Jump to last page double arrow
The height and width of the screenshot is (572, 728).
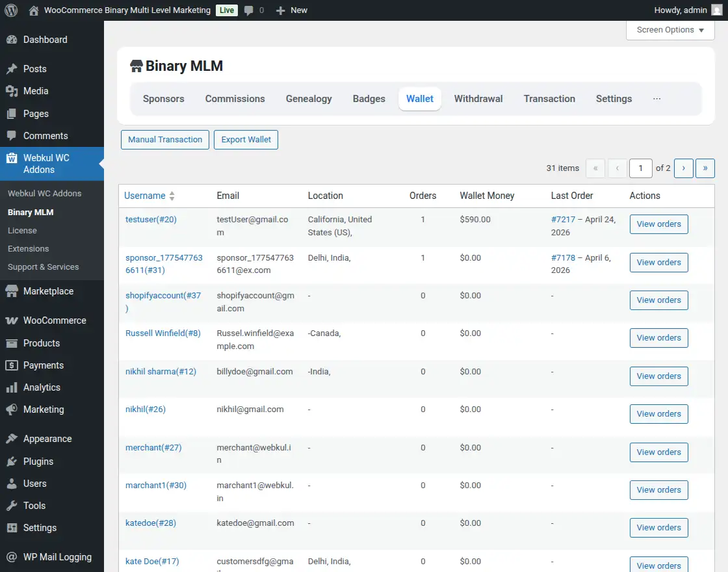[705, 168]
